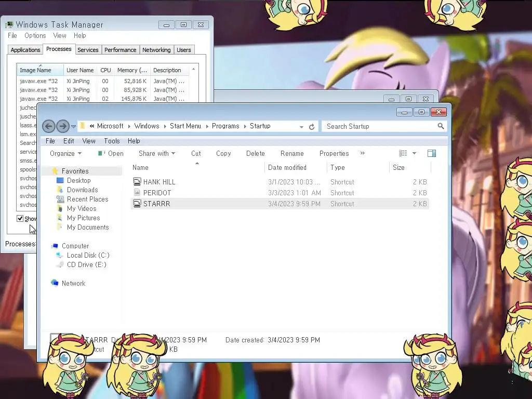Click Local Disk (C:) drive icon
Screen dimensions: 532x399
click(x=60, y=255)
